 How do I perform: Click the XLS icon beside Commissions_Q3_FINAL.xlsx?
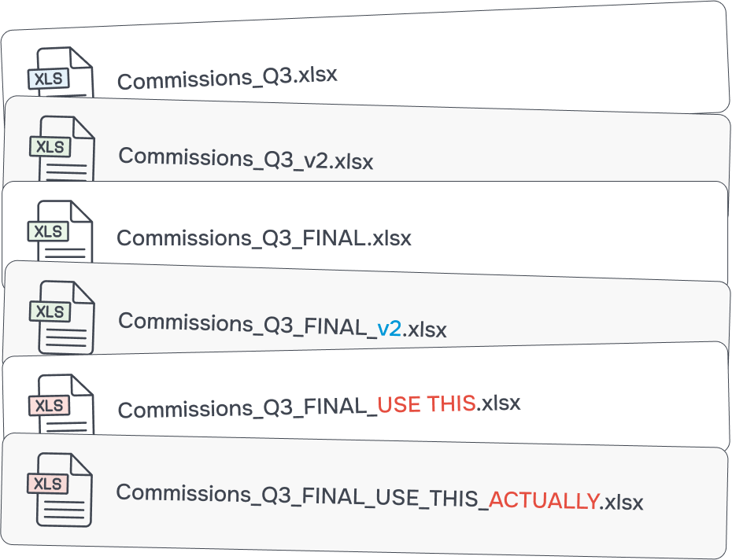click(x=60, y=231)
